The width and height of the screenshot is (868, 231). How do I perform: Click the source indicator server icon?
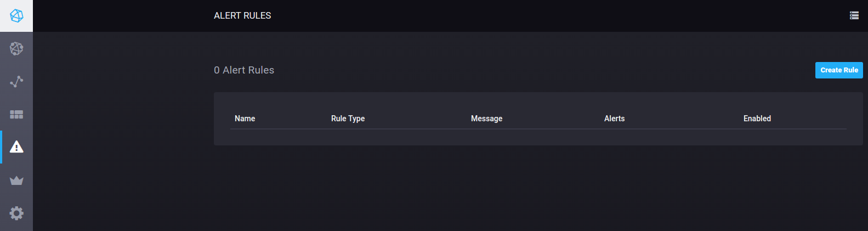[854, 15]
